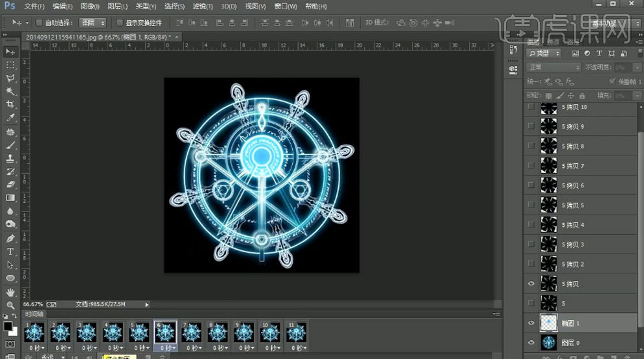Select animation frame 8 in timeline
The width and height of the screenshot is (644, 359).
pyautogui.click(x=218, y=333)
